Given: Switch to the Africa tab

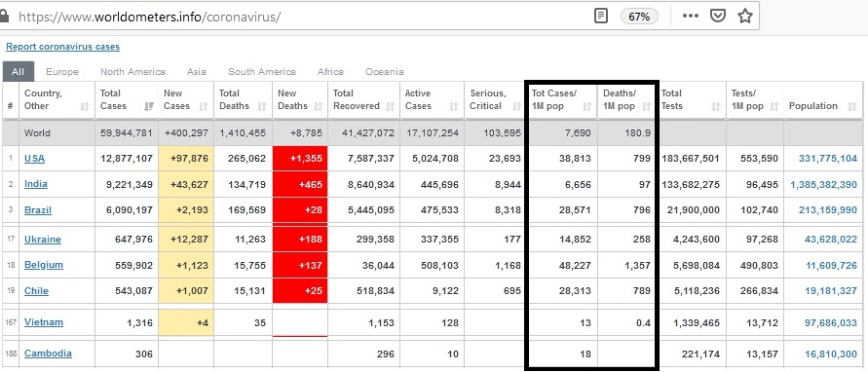Looking at the screenshot, I should [330, 71].
